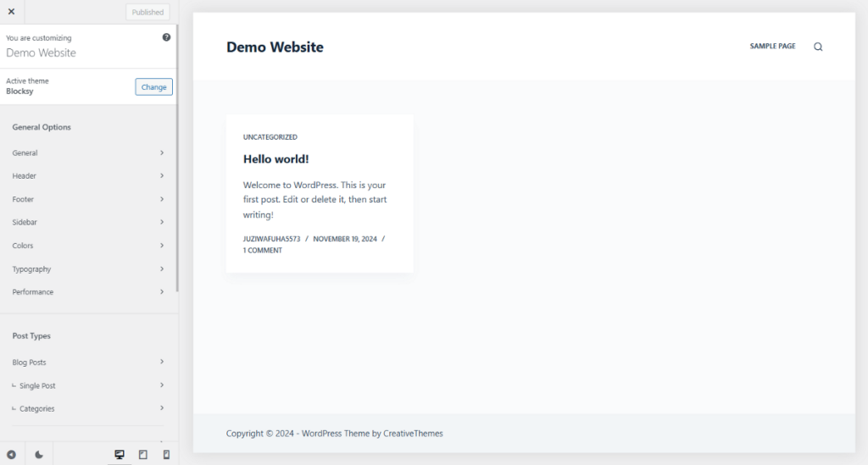Switch to mobile preview device icon

click(x=166, y=455)
